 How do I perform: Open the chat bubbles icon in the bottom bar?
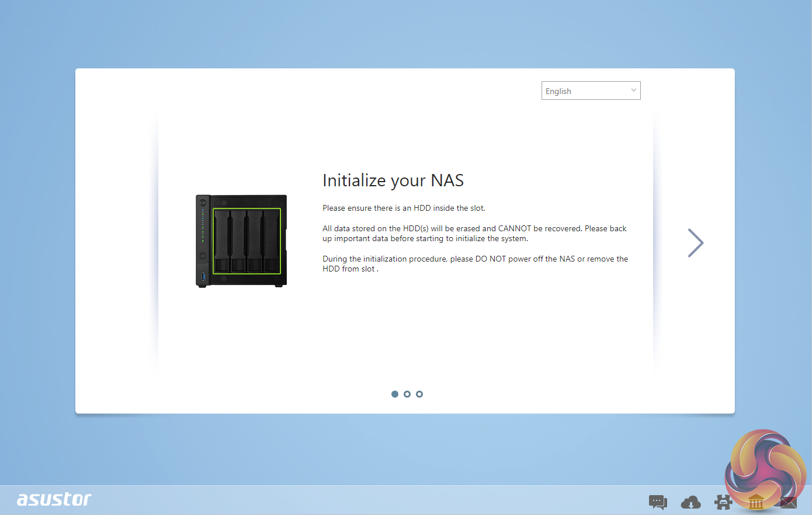pos(658,502)
